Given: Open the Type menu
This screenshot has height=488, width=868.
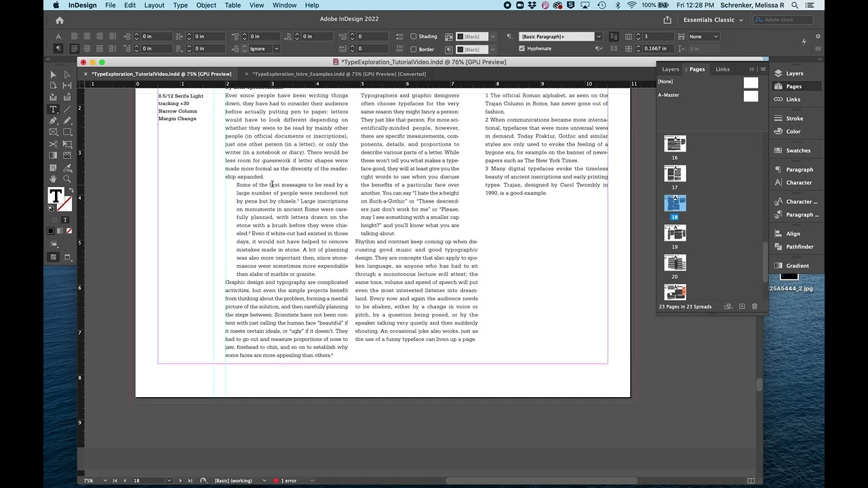Looking at the screenshot, I should coord(180,5).
